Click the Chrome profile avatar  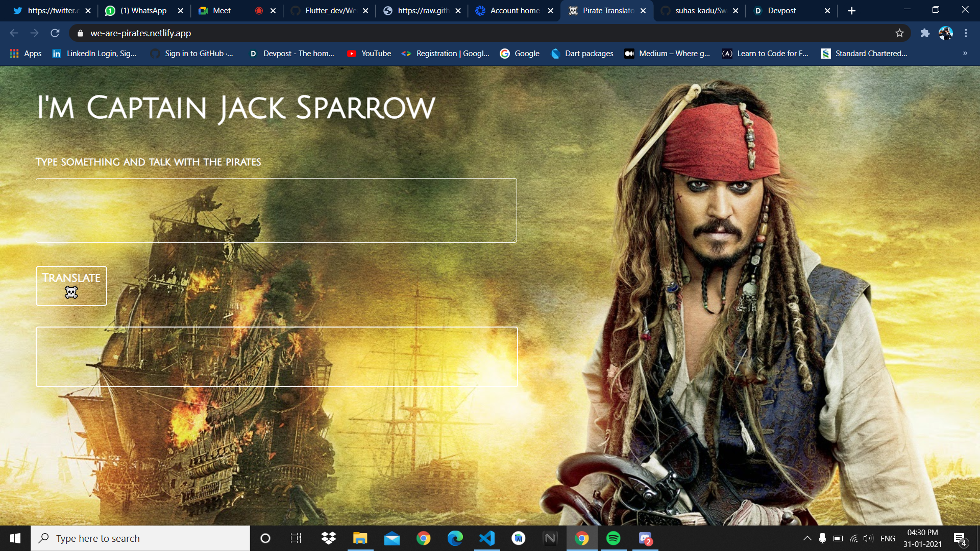(946, 33)
